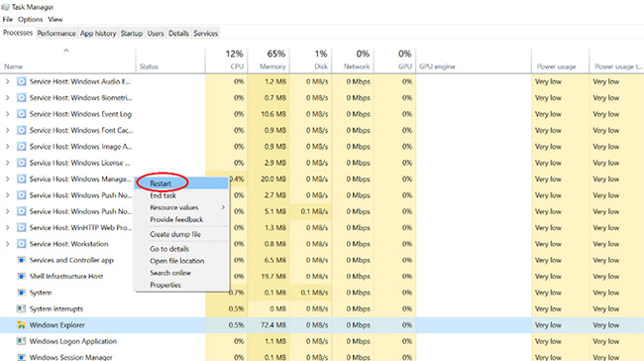This screenshot has width=644, height=361.
Task: Expand Service Host: Windows License row
Action: 7,163
